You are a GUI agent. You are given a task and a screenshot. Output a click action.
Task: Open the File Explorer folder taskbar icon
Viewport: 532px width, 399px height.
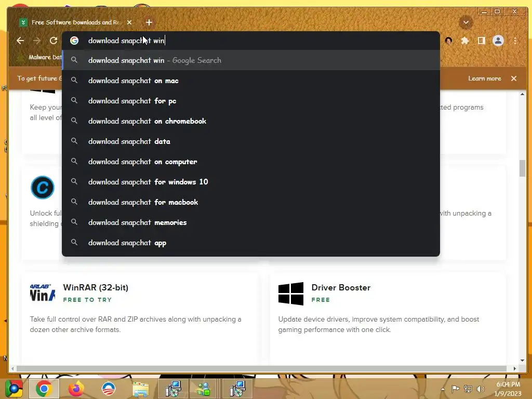tap(140, 389)
